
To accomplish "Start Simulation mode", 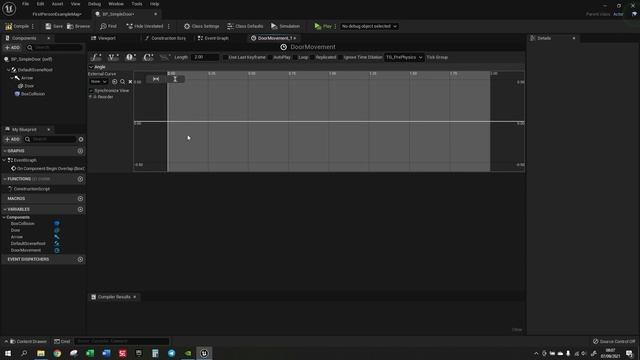I will click(286, 26).
